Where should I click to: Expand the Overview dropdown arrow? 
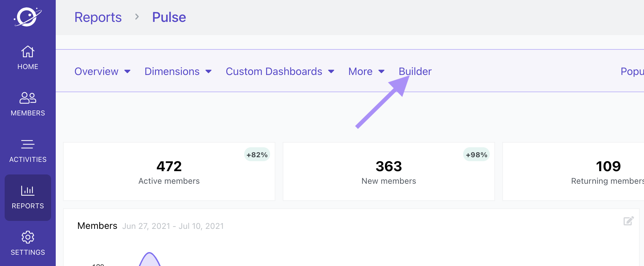pyautogui.click(x=127, y=72)
